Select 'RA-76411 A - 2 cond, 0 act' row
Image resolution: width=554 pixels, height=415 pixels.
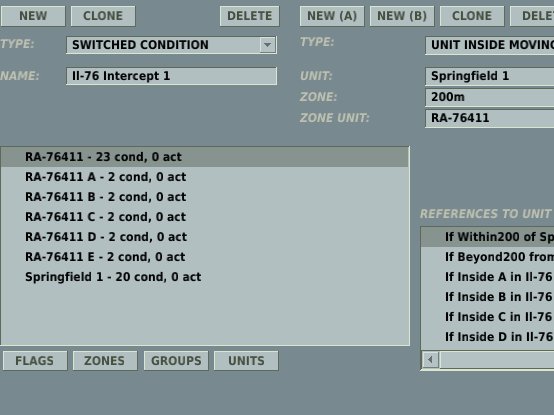coord(205,177)
